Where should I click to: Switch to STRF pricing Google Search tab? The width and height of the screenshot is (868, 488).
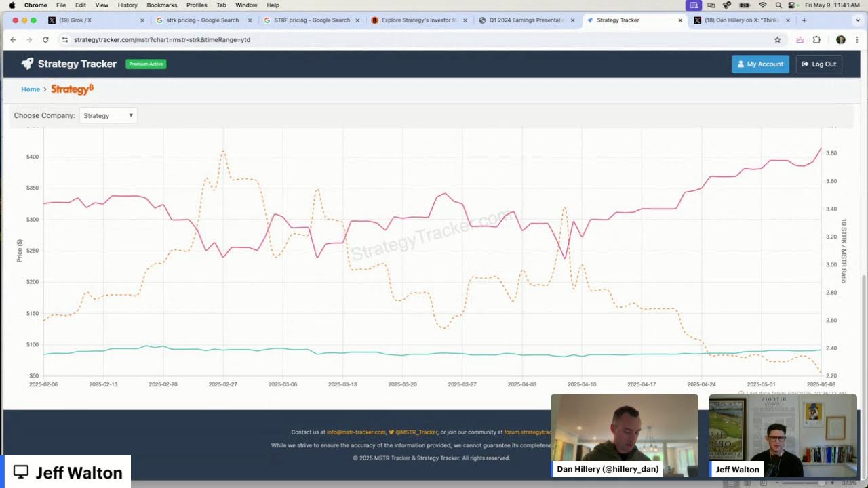[x=311, y=20]
